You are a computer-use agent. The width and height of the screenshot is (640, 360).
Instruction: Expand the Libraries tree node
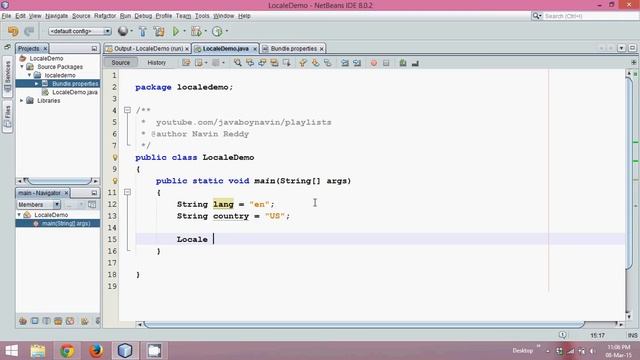(x=22, y=100)
